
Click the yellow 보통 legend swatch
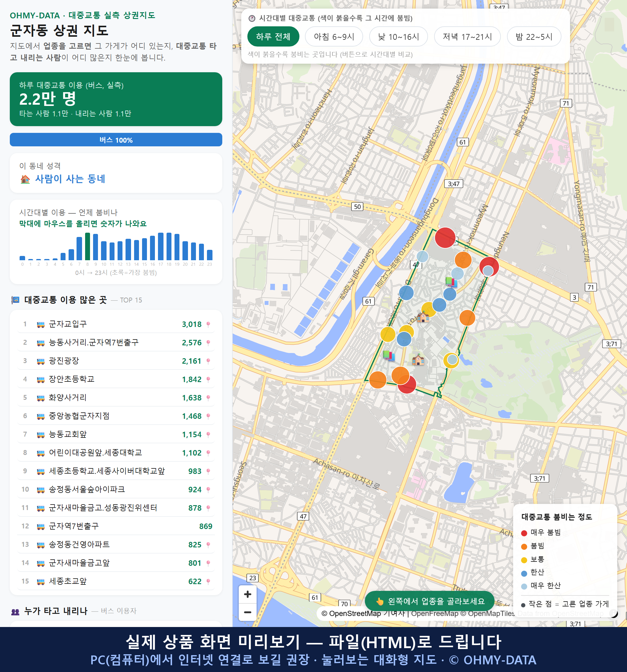pyautogui.click(x=524, y=560)
